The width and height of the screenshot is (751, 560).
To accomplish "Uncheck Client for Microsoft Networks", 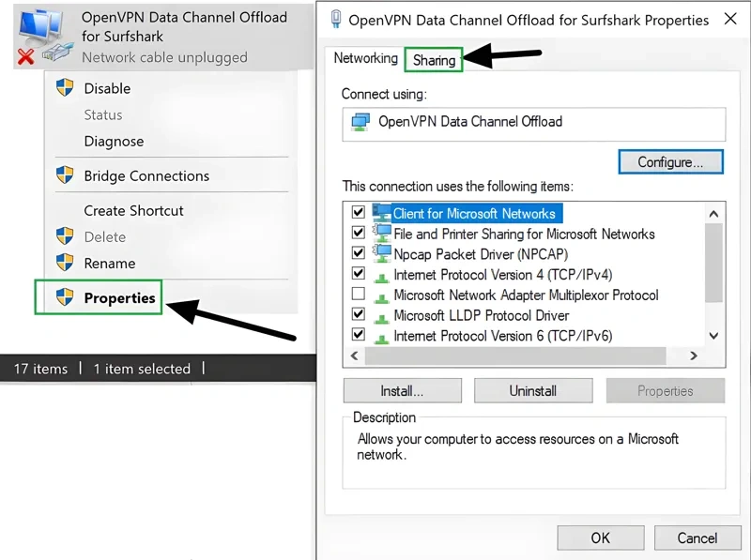I will coord(359,212).
